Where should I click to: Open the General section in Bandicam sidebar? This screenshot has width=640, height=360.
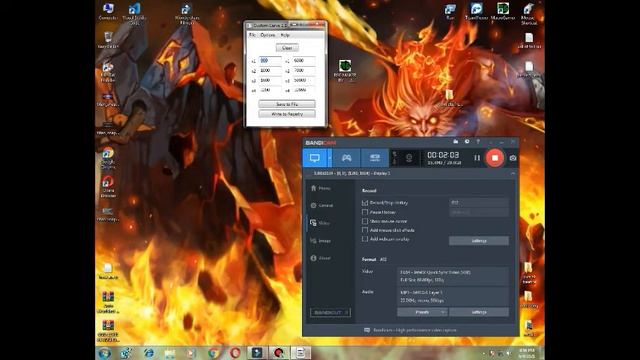tap(323, 205)
